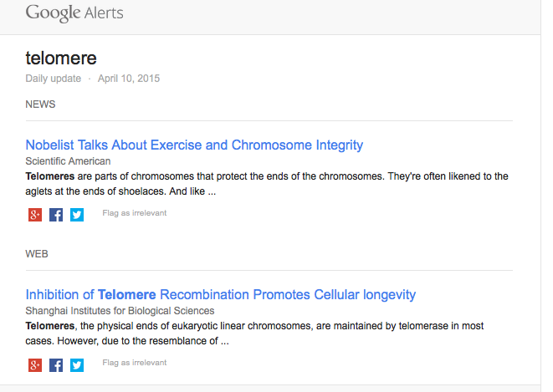Image resolution: width=553 pixels, height=392 pixels.
Task: Tweet the Scientific American article
Action: [x=77, y=215]
